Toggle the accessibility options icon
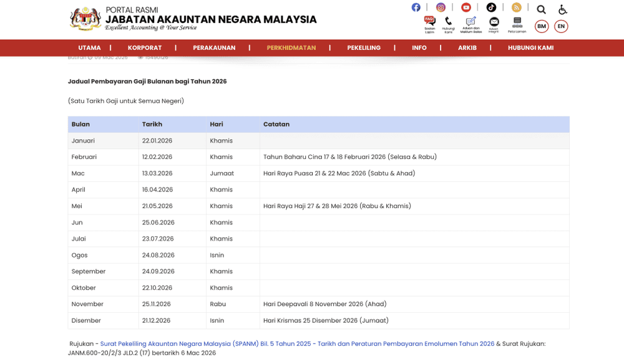Screen dimensions: 624x364 tap(563, 9)
